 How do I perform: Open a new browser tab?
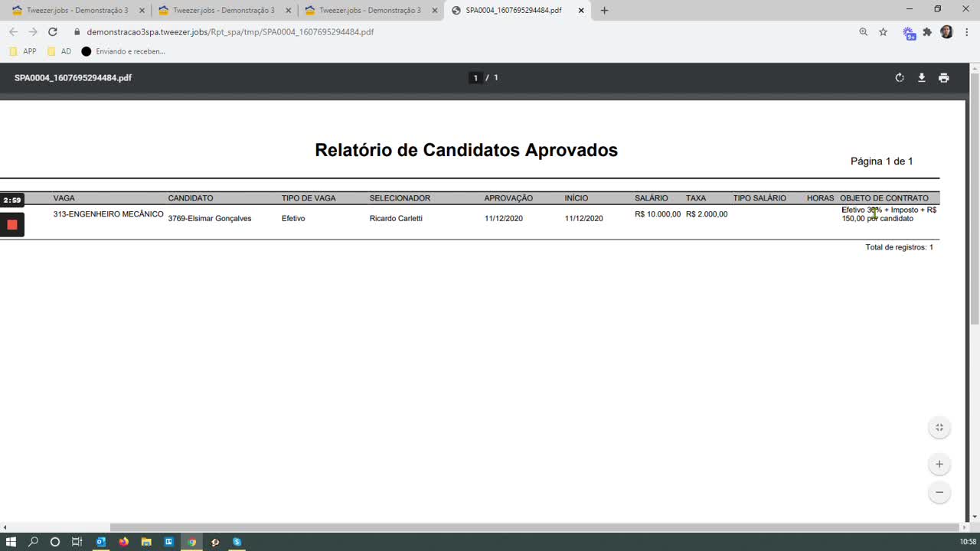[x=604, y=11]
